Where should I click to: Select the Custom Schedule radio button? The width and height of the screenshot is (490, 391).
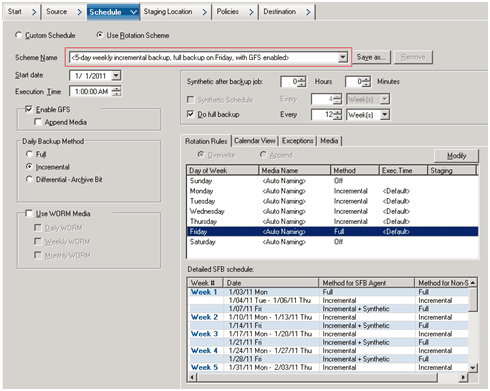[18, 35]
